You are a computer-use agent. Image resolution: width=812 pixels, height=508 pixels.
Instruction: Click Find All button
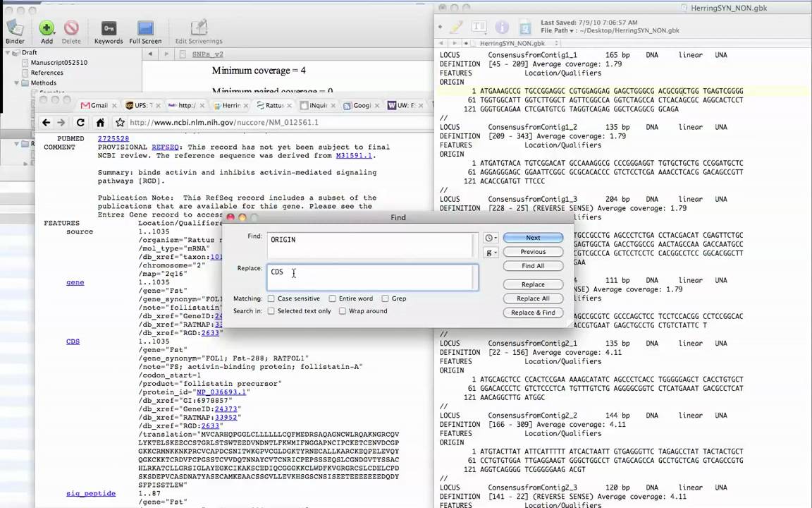click(x=533, y=266)
